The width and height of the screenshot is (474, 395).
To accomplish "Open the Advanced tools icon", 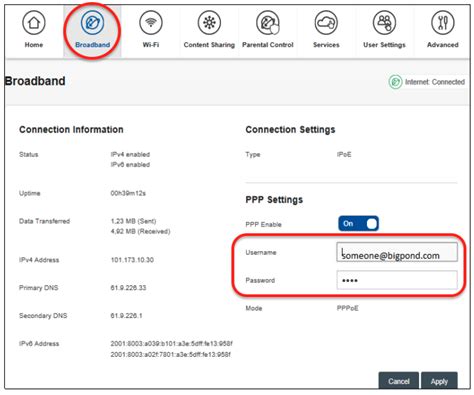I will 443,23.
